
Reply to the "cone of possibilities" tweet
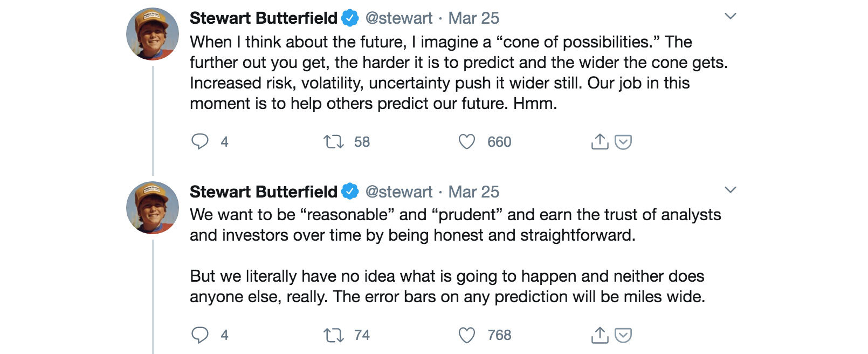tap(200, 141)
